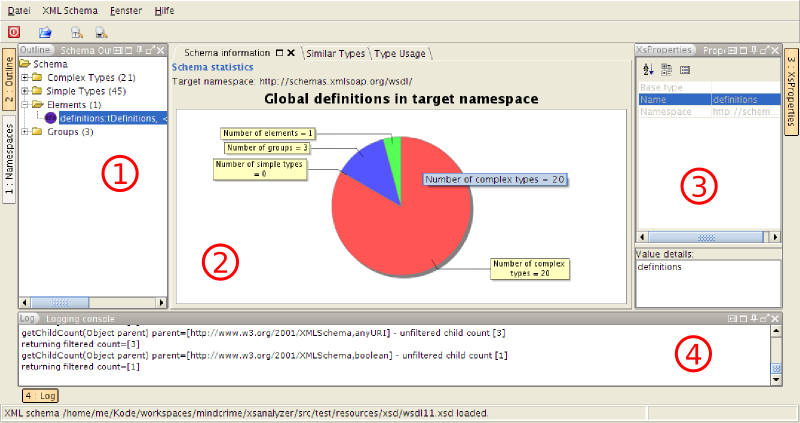Click the categorized view icon in XsProperties
Screen dimensions: 800x423
tap(666, 69)
